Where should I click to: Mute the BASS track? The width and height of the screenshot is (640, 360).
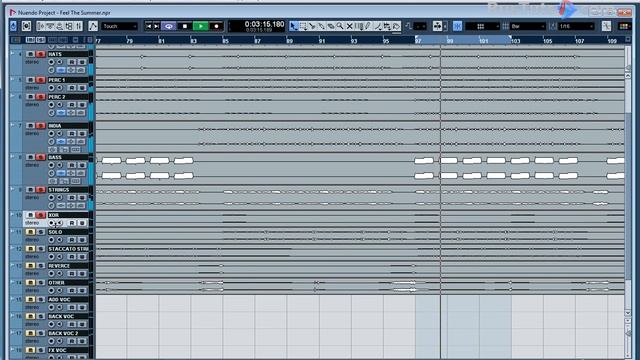[31, 157]
